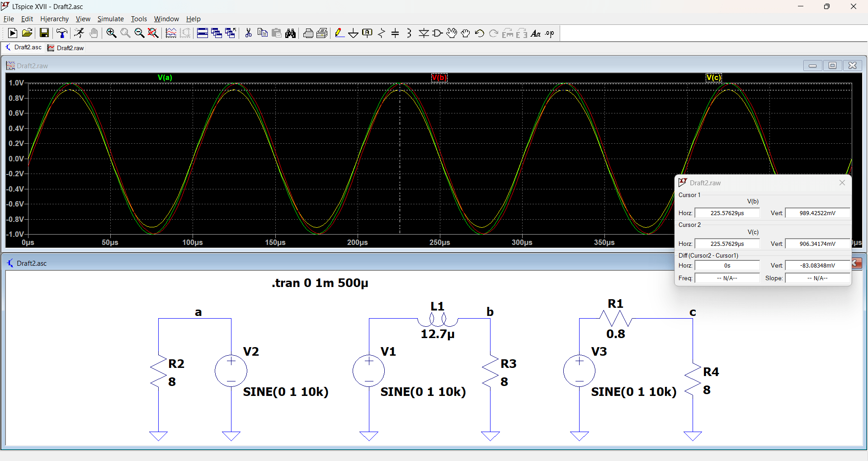Select the Move open-hand tool
Screen dimensions: 868x461
452,33
